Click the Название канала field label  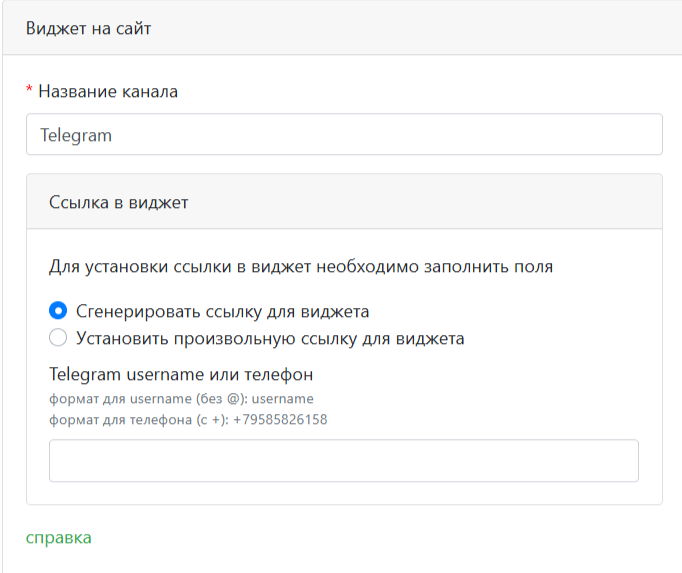[108, 91]
